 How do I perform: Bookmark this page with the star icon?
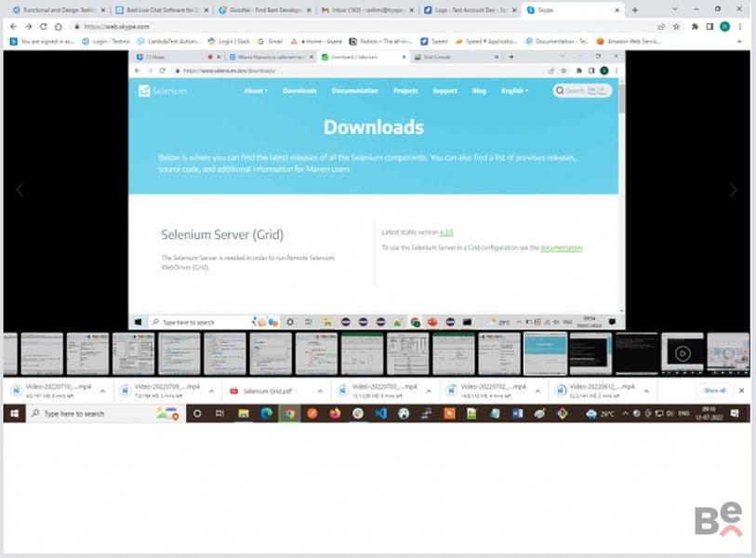(x=676, y=27)
